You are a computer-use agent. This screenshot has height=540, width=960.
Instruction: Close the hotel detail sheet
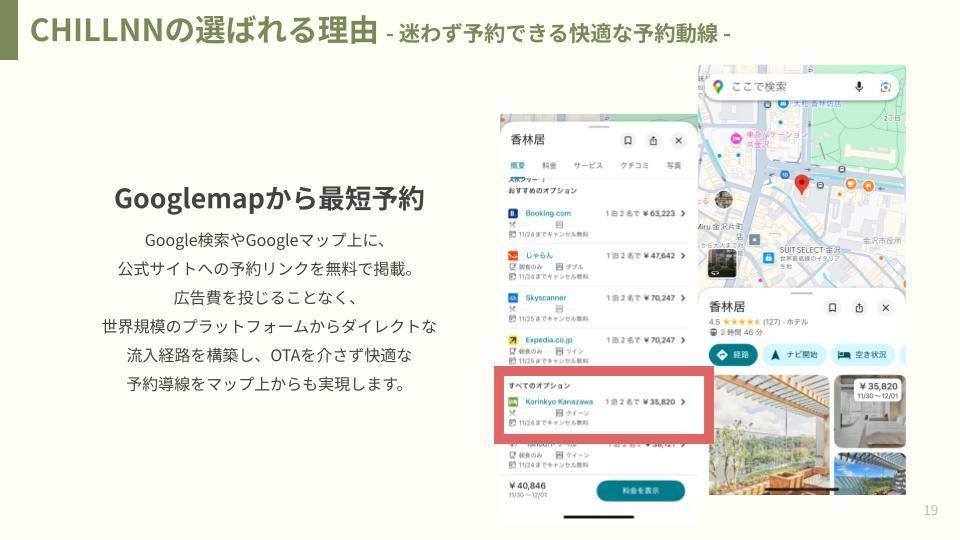coord(678,140)
